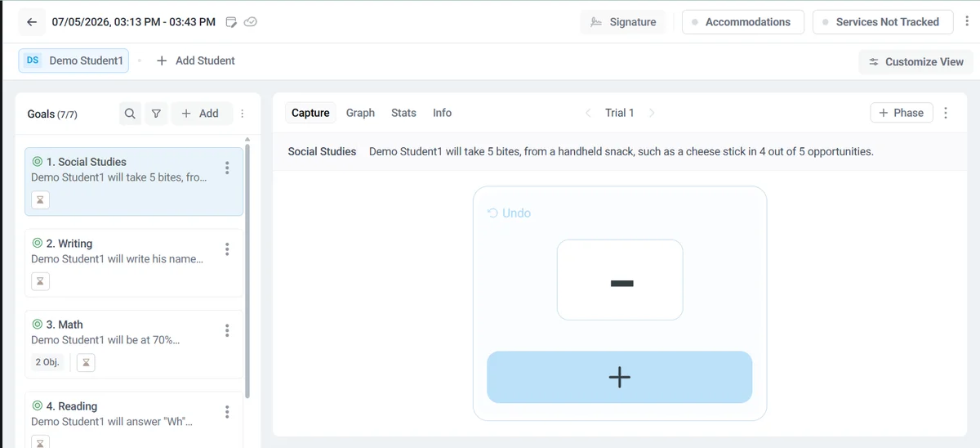
Task: Open the kebab menu on the Social Studies goal
Action: (x=227, y=168)
